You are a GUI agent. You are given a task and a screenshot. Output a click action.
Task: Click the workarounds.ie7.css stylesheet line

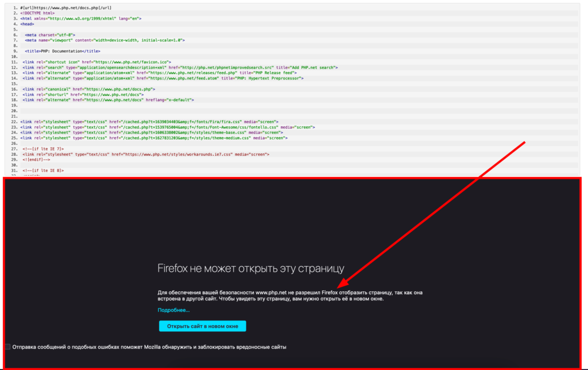tap(146, 154)
